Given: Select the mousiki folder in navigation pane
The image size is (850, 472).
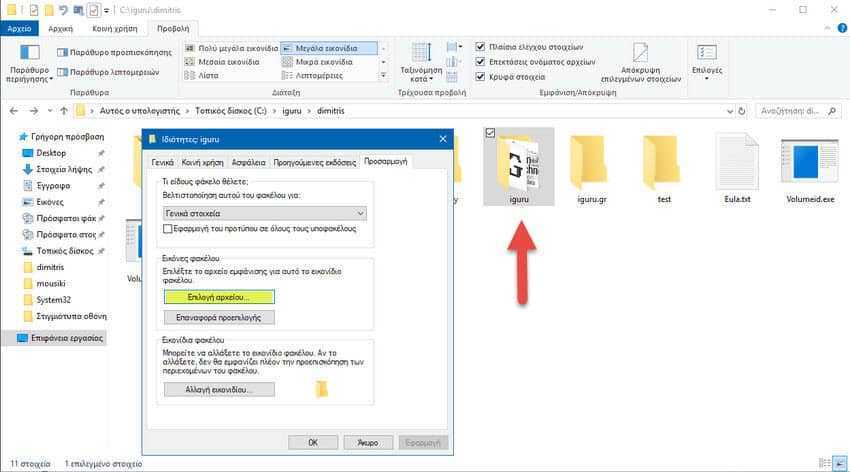Looking at the screenshot, I should pyautogui.click(x=50, y=283).
